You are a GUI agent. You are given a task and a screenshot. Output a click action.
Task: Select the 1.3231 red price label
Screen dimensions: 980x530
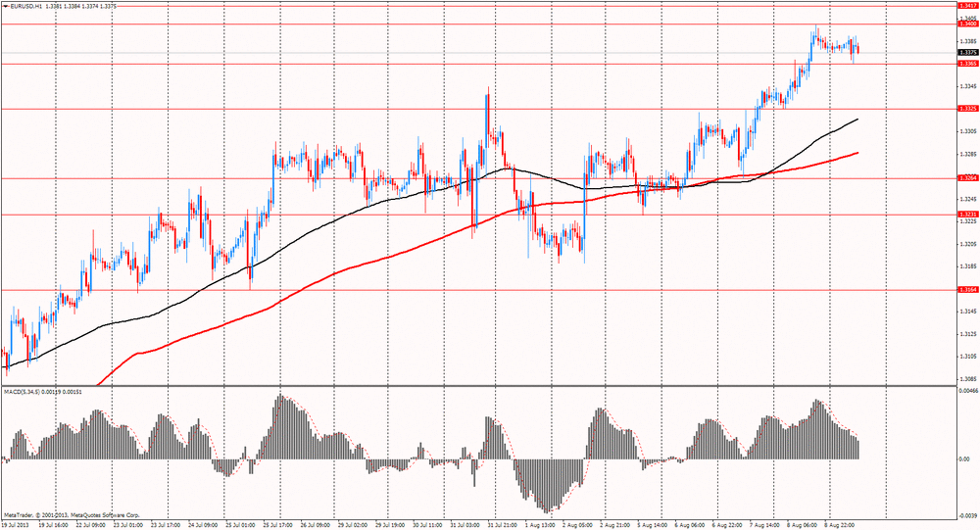pos(967,215)
